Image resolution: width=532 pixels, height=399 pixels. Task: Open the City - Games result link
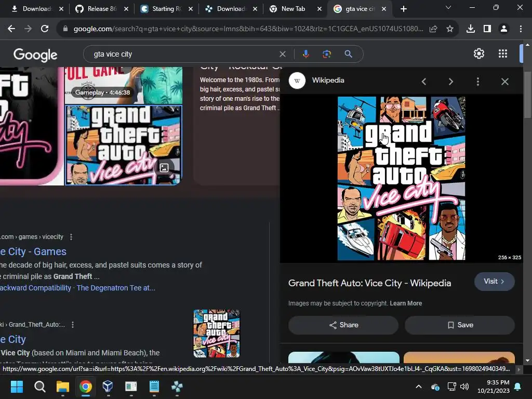[33, 252]
